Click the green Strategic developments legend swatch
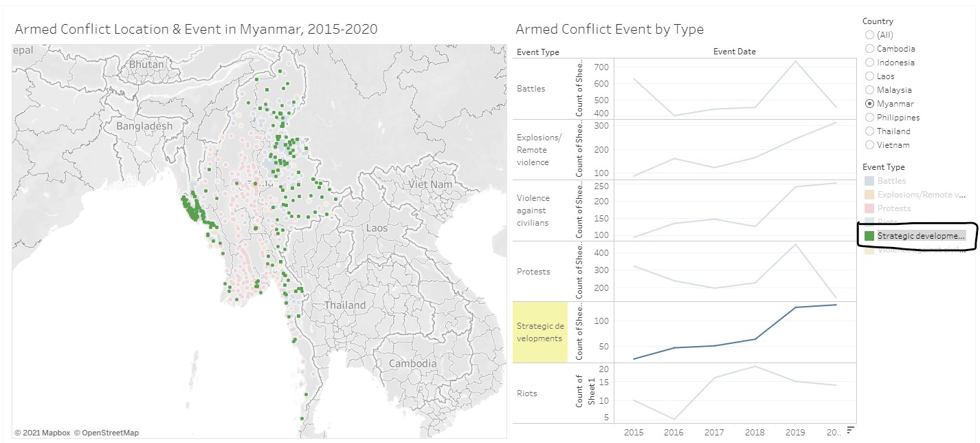The height and width of the screenshot is (443, 980). (x=870, y=235)
